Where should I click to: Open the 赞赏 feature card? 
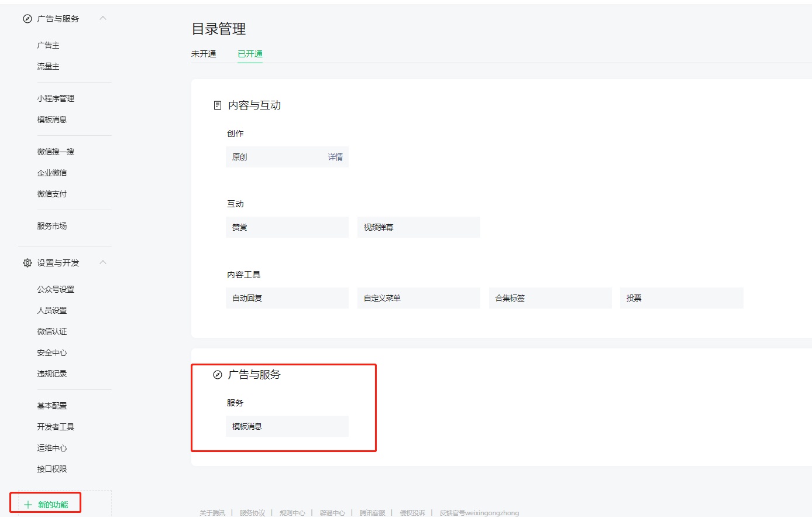[287, 227]
